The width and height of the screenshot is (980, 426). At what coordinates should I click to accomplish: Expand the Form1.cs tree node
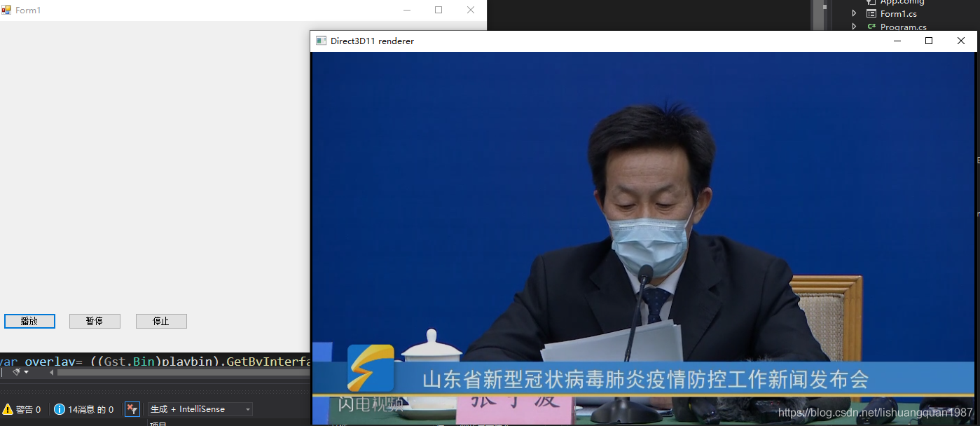(x=854, y=13)
